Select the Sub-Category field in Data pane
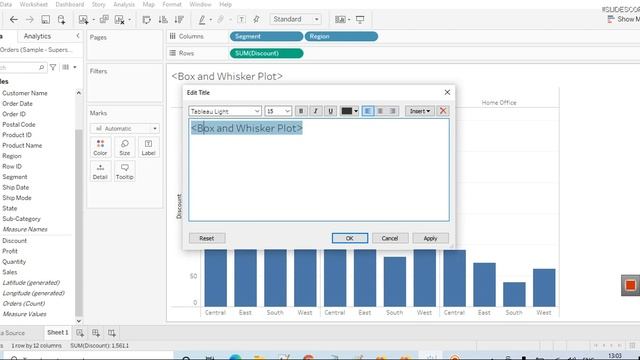This screenshot has height=360, width=640. point(21,219)
